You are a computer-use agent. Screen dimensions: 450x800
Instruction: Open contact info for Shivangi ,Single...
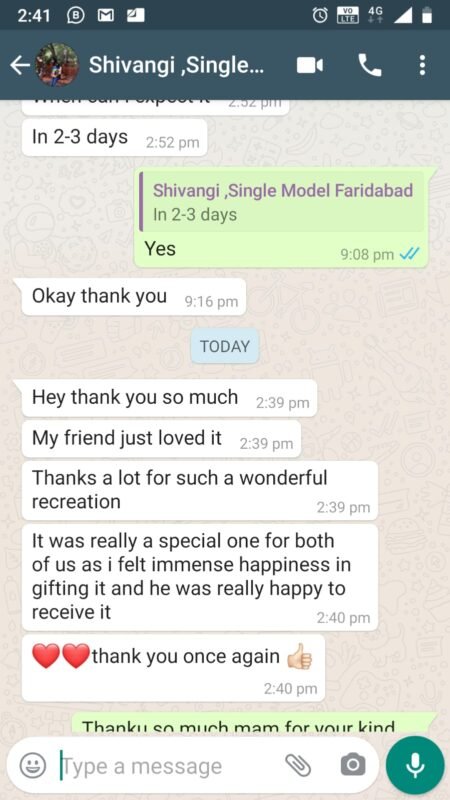(177, 65)
